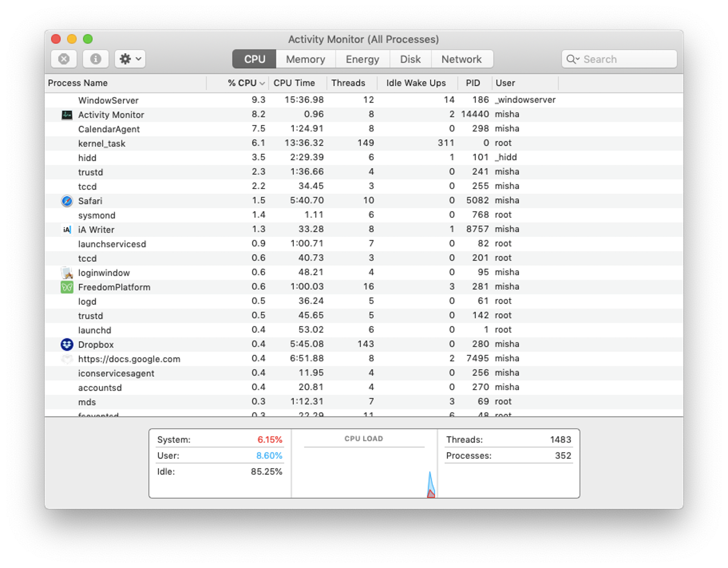
Task: Toggle % CPU sort order arrow
Action: tap(262, 83)
